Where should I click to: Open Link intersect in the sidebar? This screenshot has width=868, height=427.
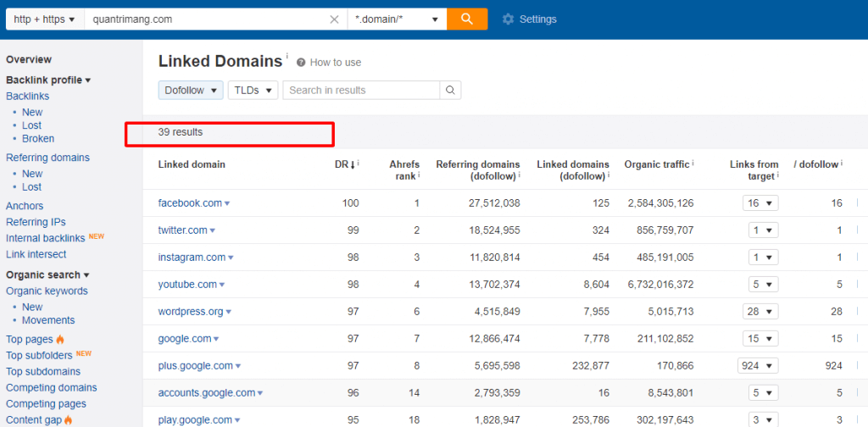click(36, 254)
